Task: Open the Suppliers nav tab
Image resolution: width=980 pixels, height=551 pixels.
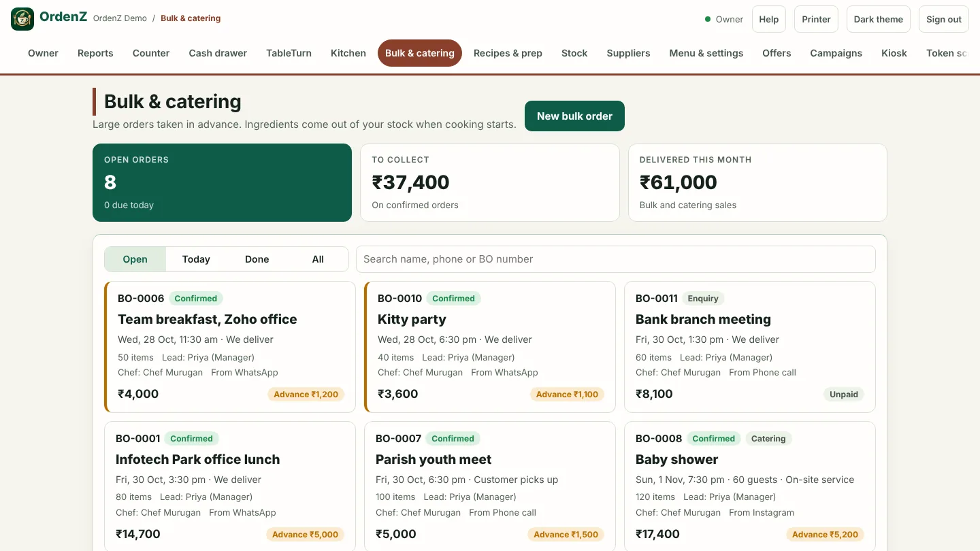Action: pos(628,53)
